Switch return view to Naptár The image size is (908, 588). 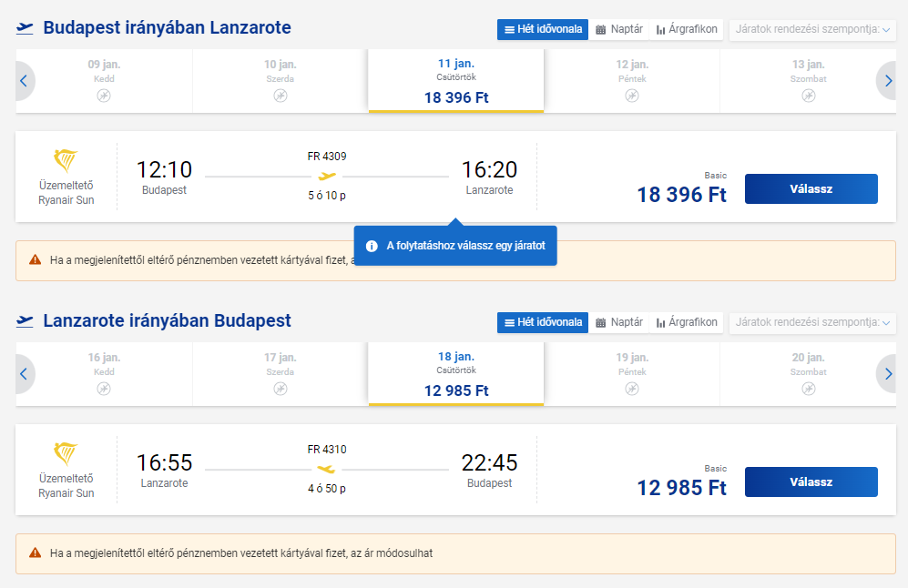point(619,322)
